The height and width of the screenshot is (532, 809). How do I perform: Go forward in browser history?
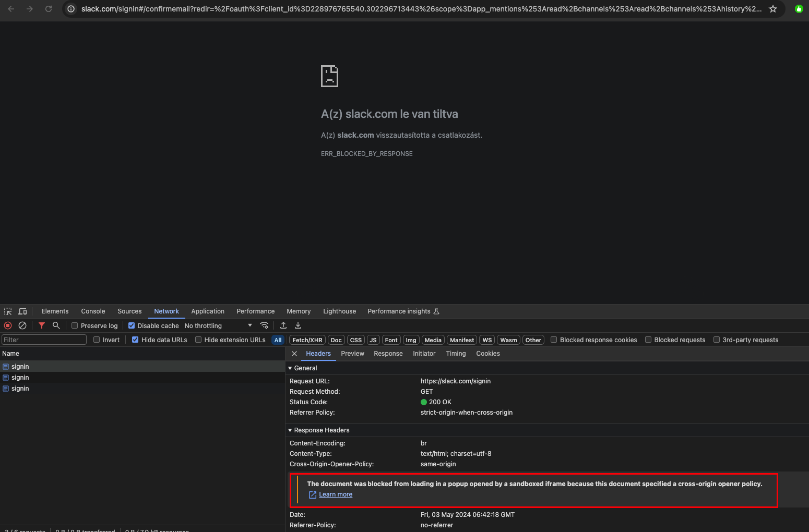[x=30, y=9]
